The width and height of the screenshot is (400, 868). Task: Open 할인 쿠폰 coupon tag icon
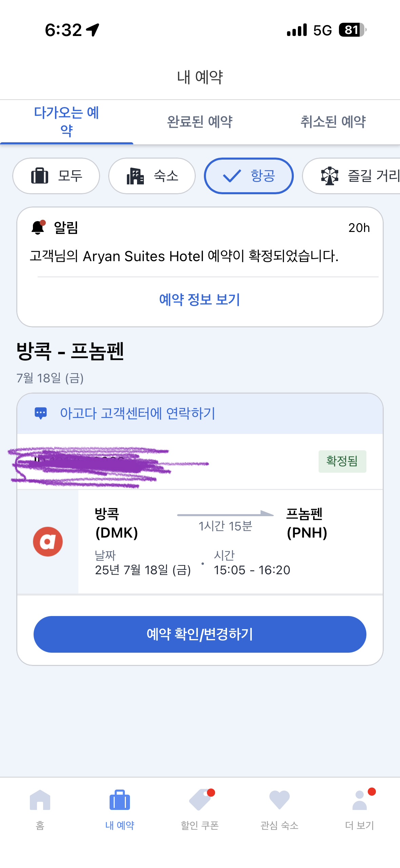click(x=200, y=800)
